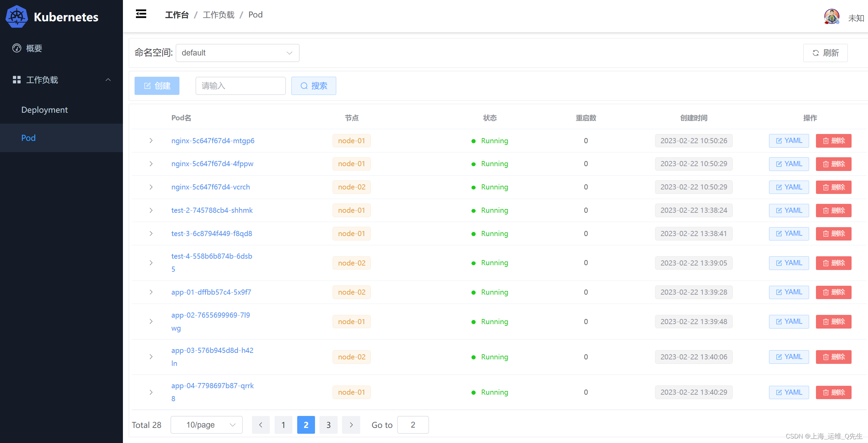Expand row nginx-5c647f67d4-mtgp6
Viewport: 868px width, 443px height.
[x=151, y=140]
